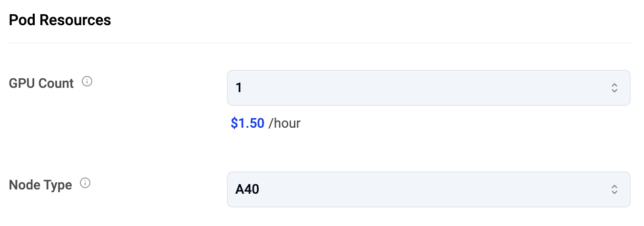Click the lower arrow of Node Type chevron
Screen dimensions: 644x226
tap(614, 192)
